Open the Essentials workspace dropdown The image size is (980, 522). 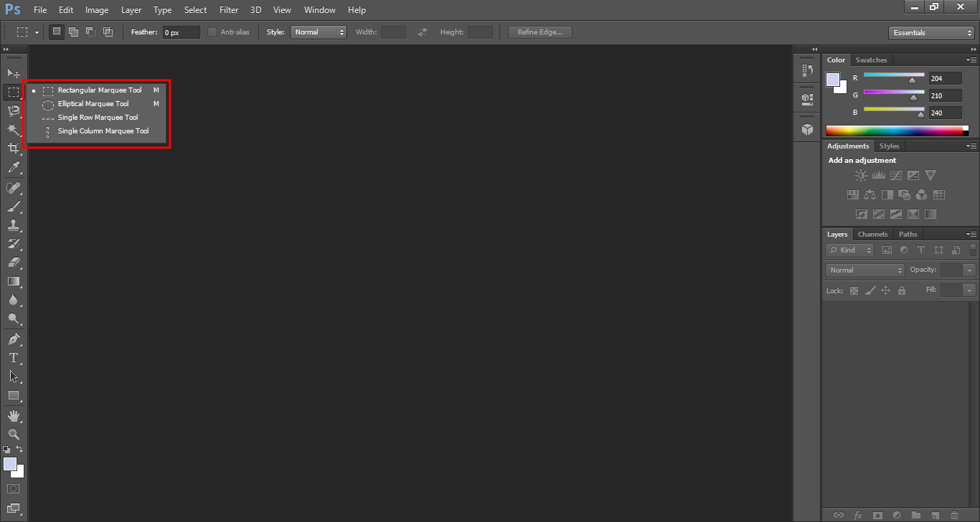click(x=930, y=33)
